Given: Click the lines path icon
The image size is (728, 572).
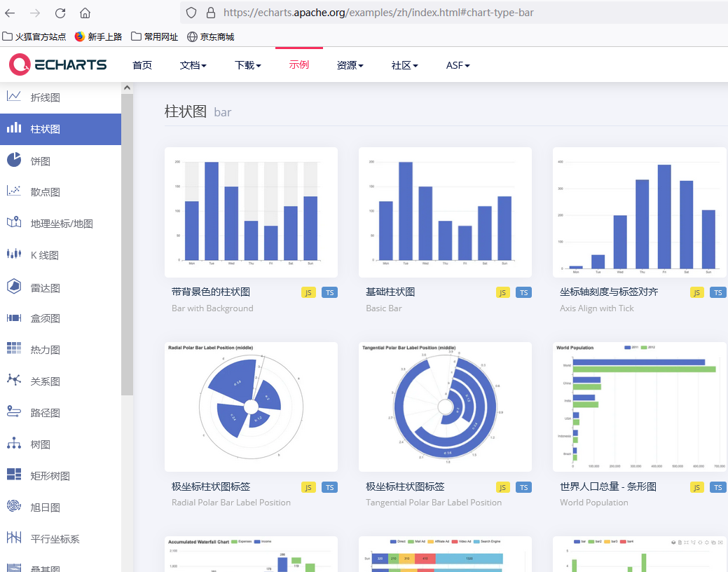Looking at the screenshot, I should tap(14, 411).
